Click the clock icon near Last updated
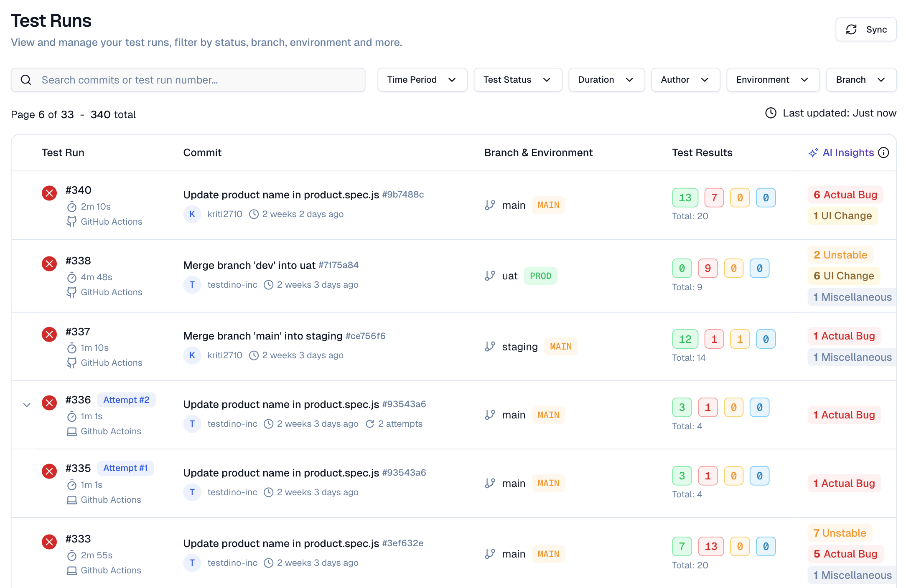Viewport: 906px width, 588px height. tap(771, 113)
